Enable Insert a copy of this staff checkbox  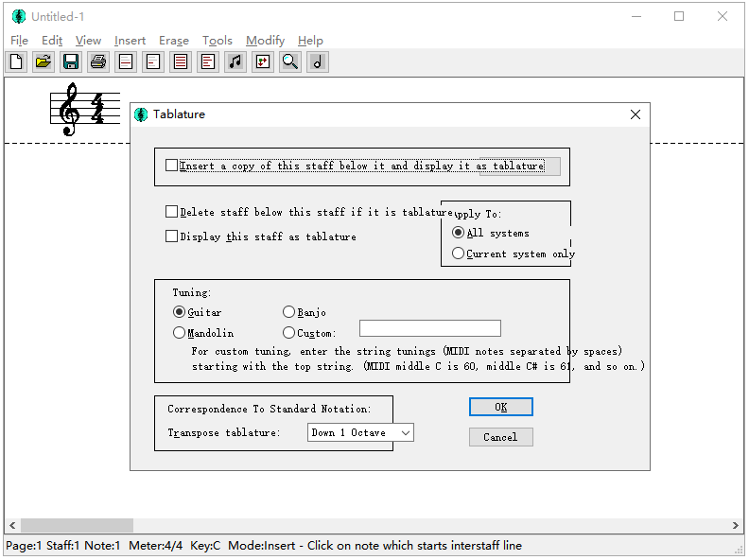click(171, 166)
